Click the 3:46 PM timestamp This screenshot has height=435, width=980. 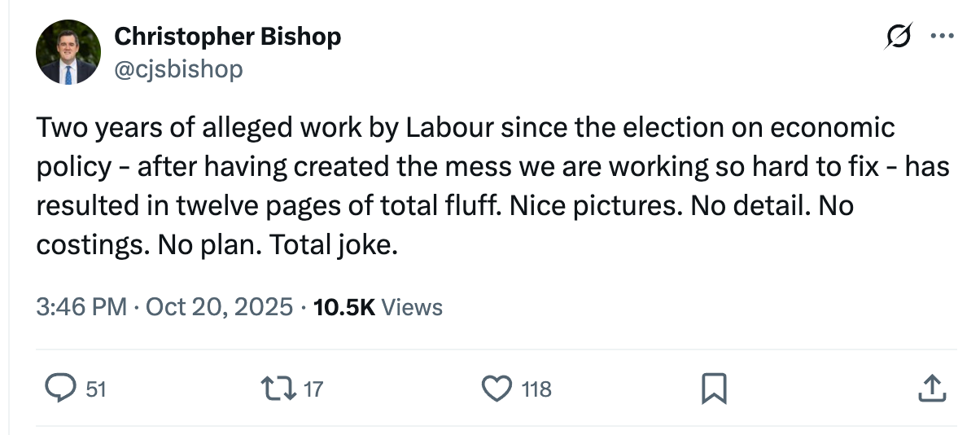tap(81, 307)
